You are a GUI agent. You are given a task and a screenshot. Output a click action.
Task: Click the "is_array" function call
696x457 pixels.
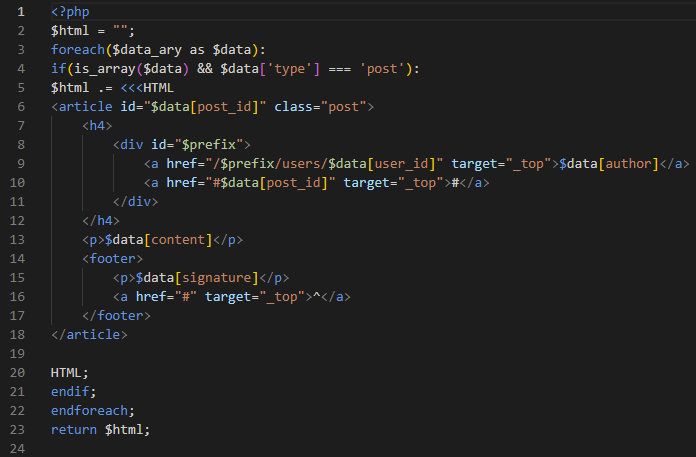105,69
